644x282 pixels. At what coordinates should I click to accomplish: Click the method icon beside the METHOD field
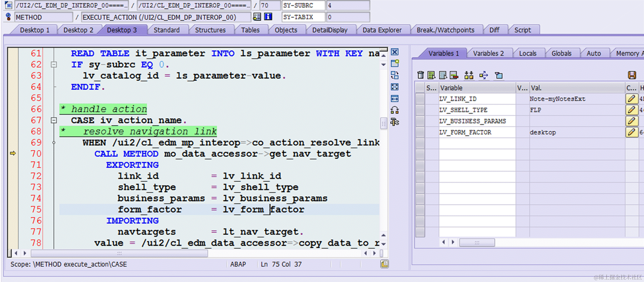[9, 17]
